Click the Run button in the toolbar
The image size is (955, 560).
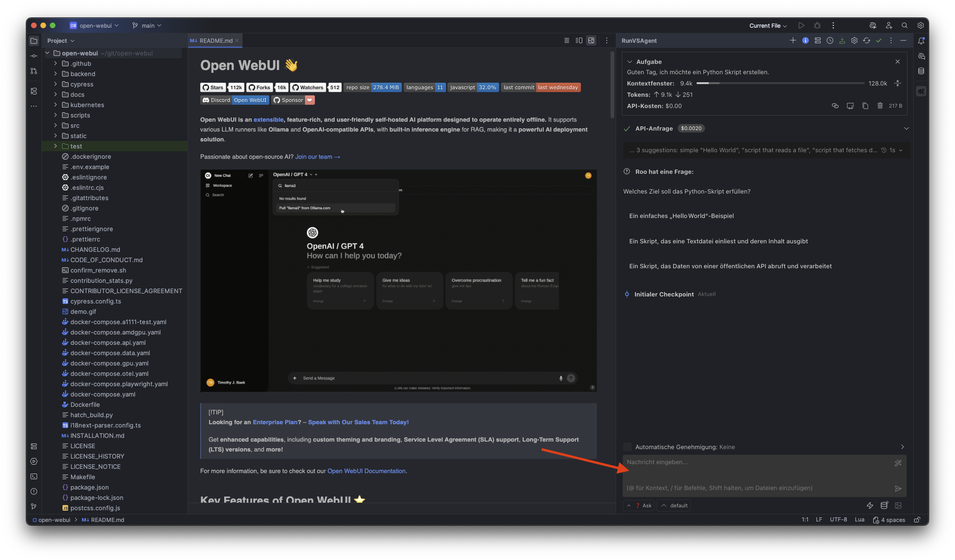pyautogui.click(x=801, y=25)
